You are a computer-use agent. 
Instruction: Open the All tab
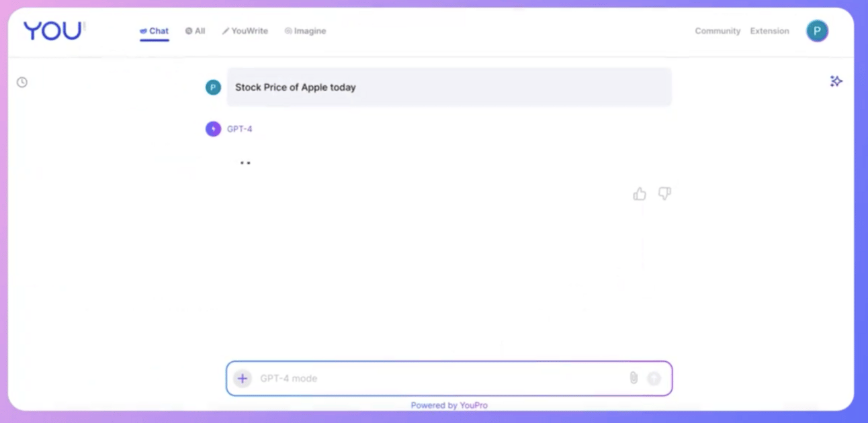(x=195, y=31)
